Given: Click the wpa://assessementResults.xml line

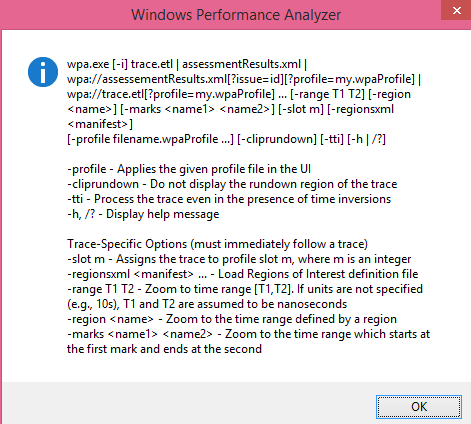Looking at the screenshot, I should (244, 79).
